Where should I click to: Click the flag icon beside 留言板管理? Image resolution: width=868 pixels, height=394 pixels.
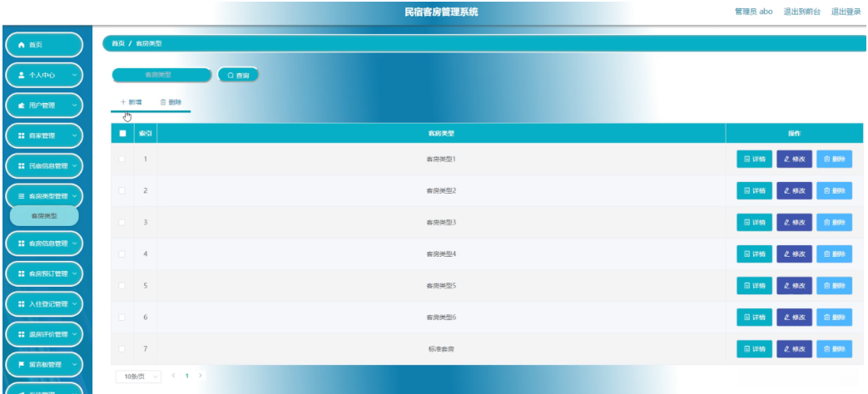pyautogui.click(x=22, y=365)
